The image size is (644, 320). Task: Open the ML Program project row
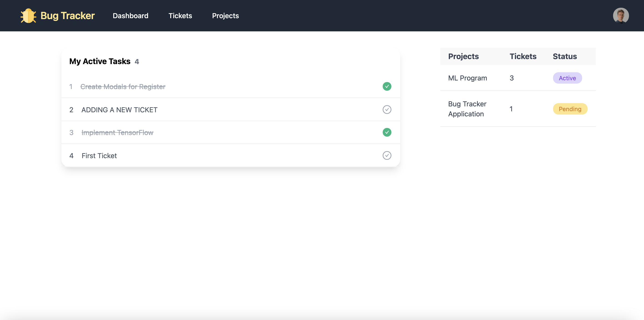[x=518, y=78]
